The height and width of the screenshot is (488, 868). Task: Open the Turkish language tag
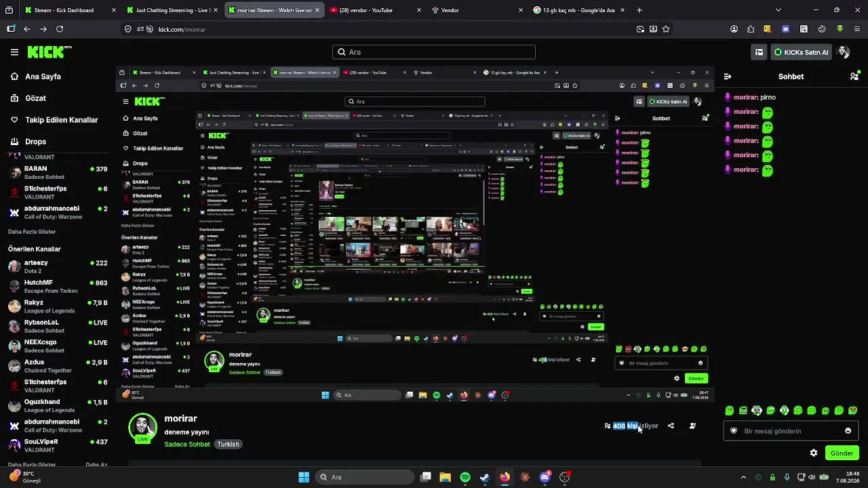pos(228,445)
